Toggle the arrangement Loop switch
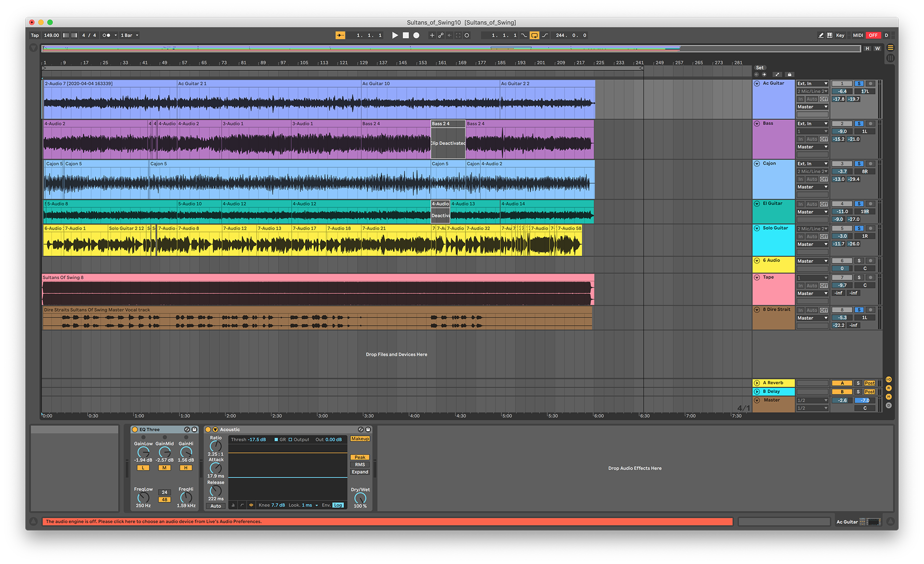Viewport: 924px width, 564px height. coord(534,35)
